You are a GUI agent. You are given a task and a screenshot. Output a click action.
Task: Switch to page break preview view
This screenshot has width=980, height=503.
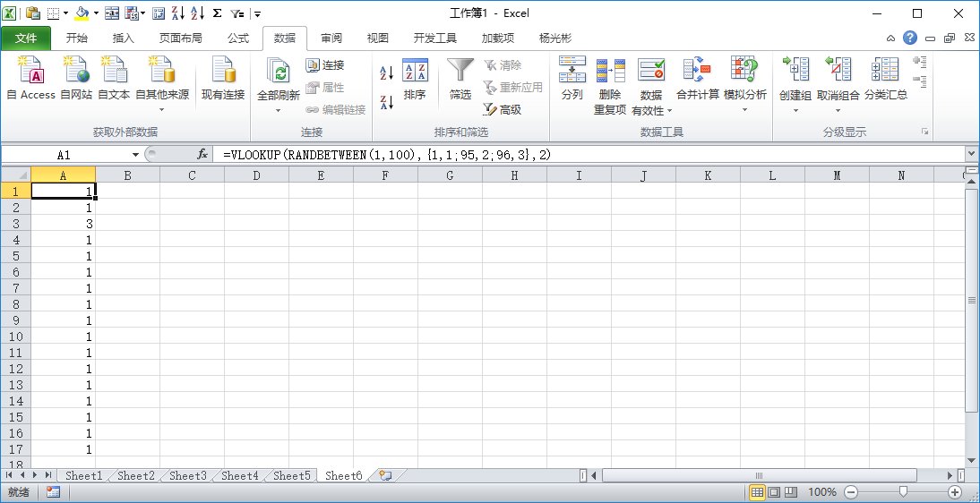[x=791, y=492]
